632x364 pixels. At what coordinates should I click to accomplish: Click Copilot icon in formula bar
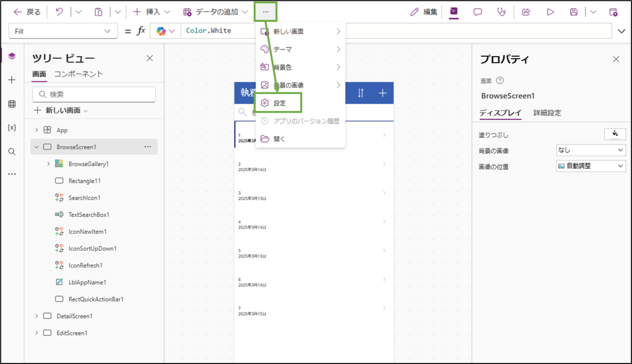[x=161, y=31]
